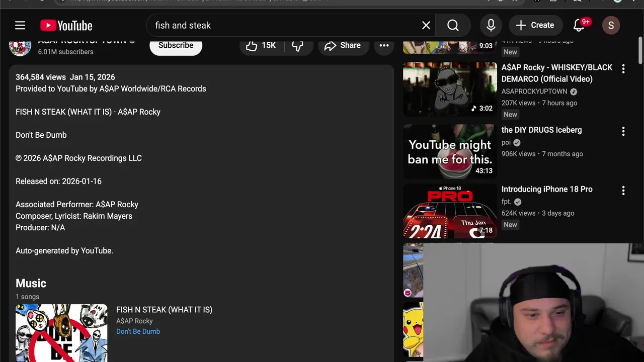Click the 'Auto-generated by YouTube.' text
644x362 pixels.
click(x=64, y=250)
